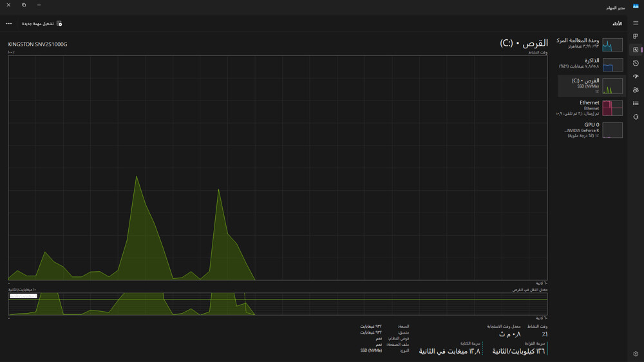This screenshot has width=644, height=362.
Task: Click the capacity السعة value
Action: (371, 327)
